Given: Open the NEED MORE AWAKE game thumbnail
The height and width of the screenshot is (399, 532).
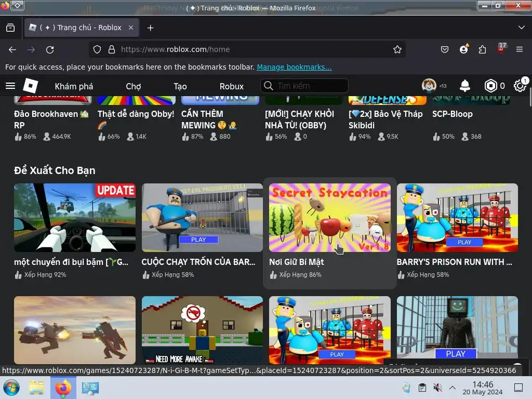Looking at the screenshot, I should pos(202,330).
